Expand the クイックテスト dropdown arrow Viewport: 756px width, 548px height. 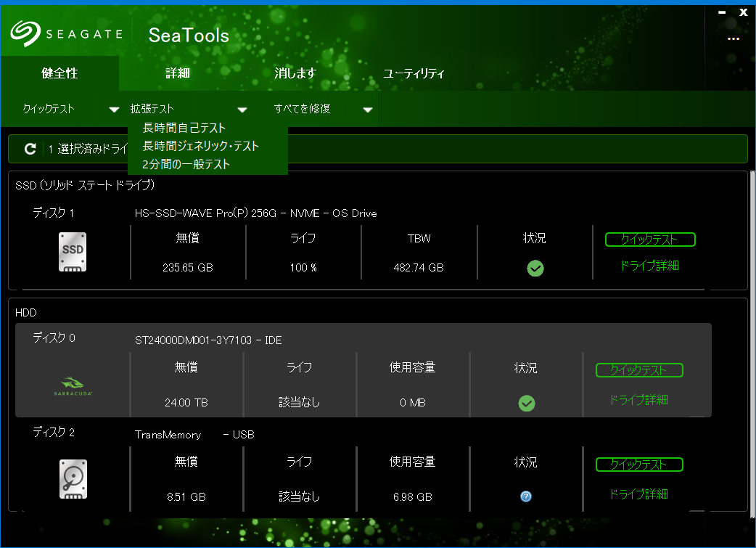tap(114, 110)
